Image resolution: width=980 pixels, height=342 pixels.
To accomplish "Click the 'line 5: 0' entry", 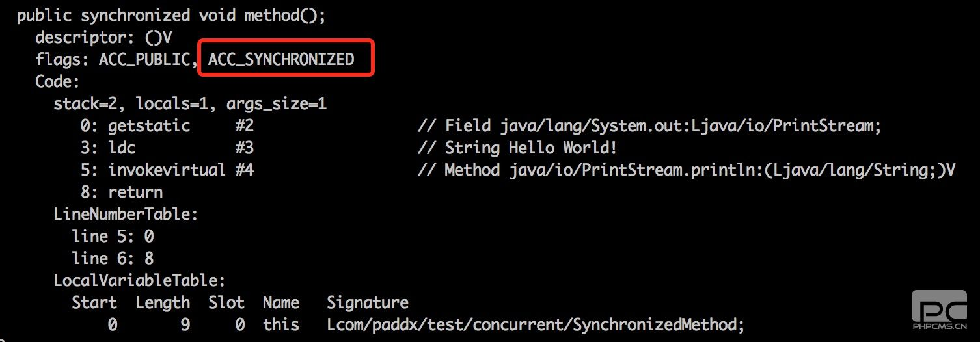I will [113, 236].
